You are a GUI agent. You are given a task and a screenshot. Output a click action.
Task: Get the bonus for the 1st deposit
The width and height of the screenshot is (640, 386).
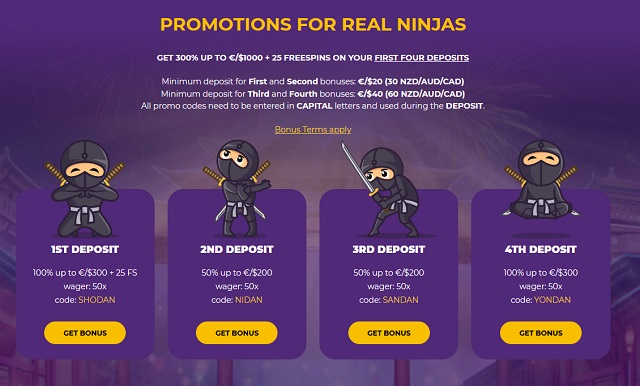pos(85,333)
